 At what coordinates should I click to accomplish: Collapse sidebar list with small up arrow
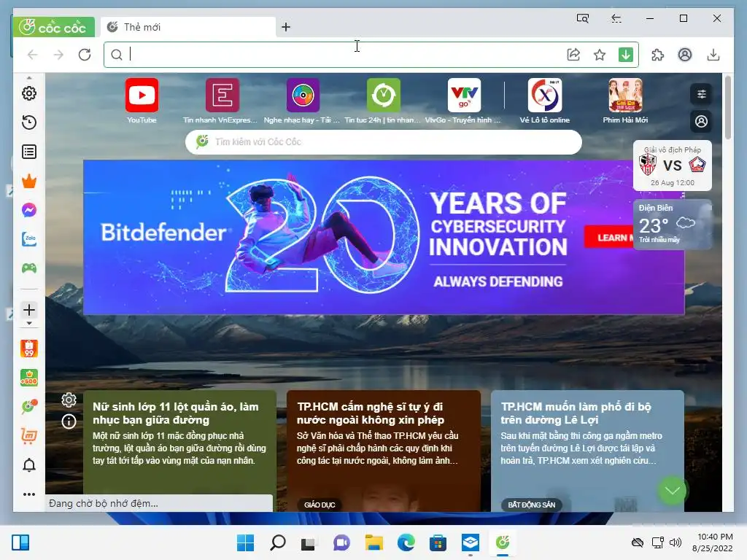29,77
